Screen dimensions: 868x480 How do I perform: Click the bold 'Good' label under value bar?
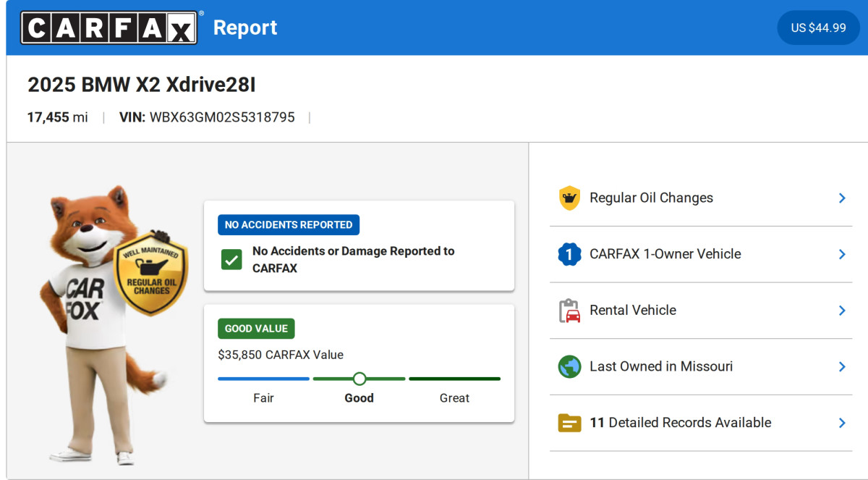[359, 398]
